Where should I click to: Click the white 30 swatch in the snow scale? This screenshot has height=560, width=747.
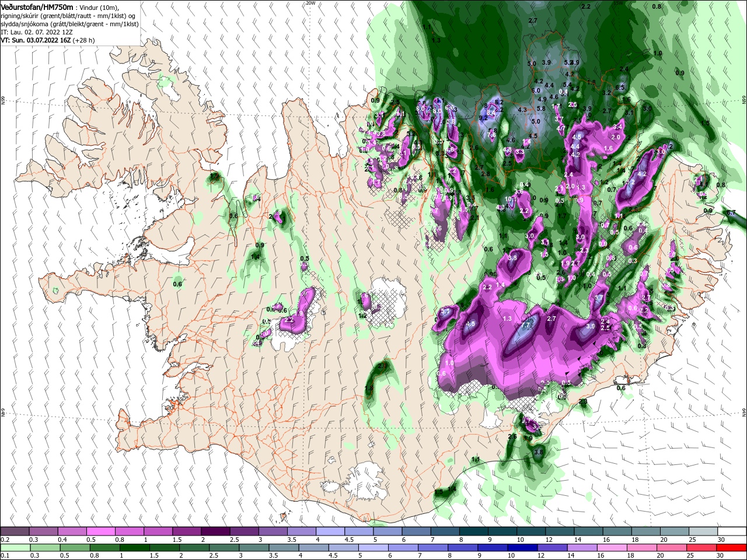click(x=731, y=531)
